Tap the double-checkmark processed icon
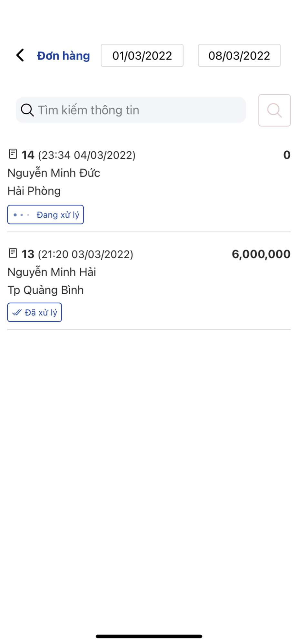Image resolution: width=298 pixels, height=644 pixels. point(17,312)
